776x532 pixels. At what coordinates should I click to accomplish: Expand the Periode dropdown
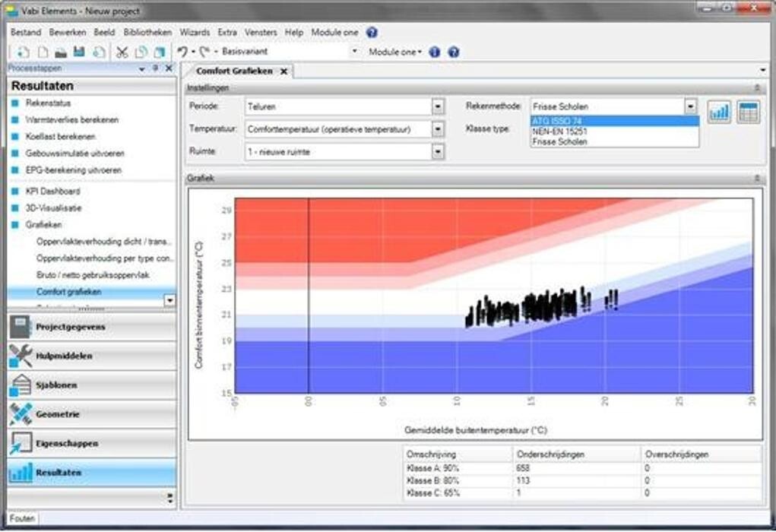point(438,106)
